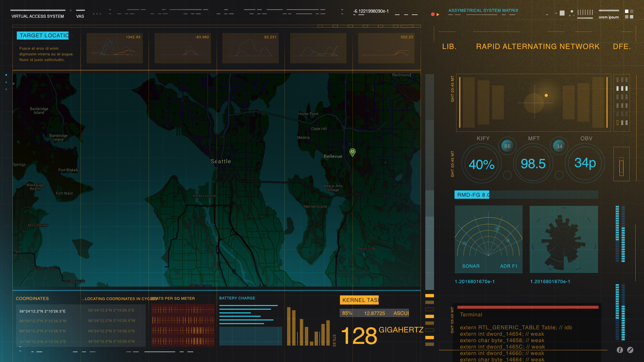Click the KERNEL TASK button
The width and height of the screenshot is (644, 362).
point(359,300)
